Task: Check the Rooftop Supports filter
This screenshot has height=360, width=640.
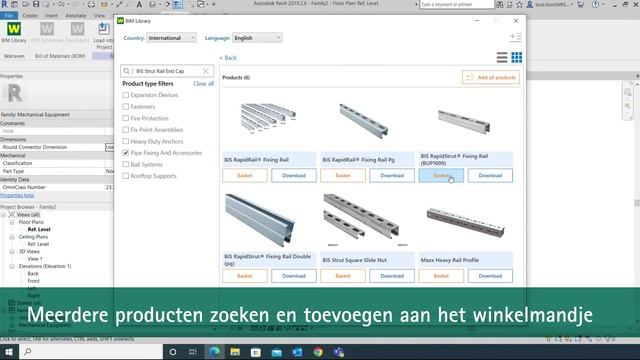Action: (x=126, y=176)
